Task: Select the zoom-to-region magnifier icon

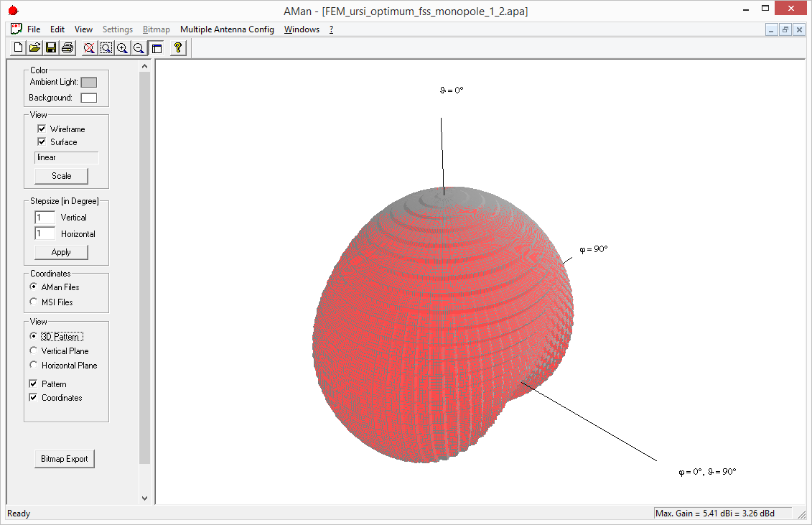Action: [x=106, y=48]
